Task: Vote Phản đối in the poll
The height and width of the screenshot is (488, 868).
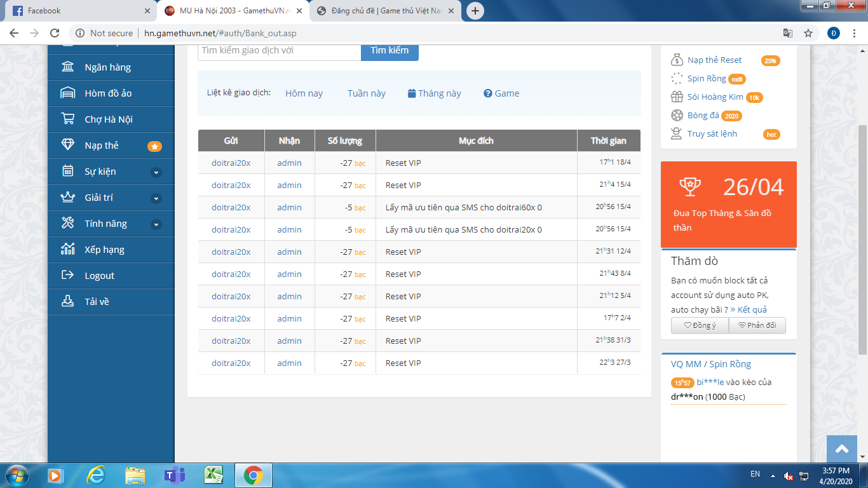Action: tap(757, 325)
